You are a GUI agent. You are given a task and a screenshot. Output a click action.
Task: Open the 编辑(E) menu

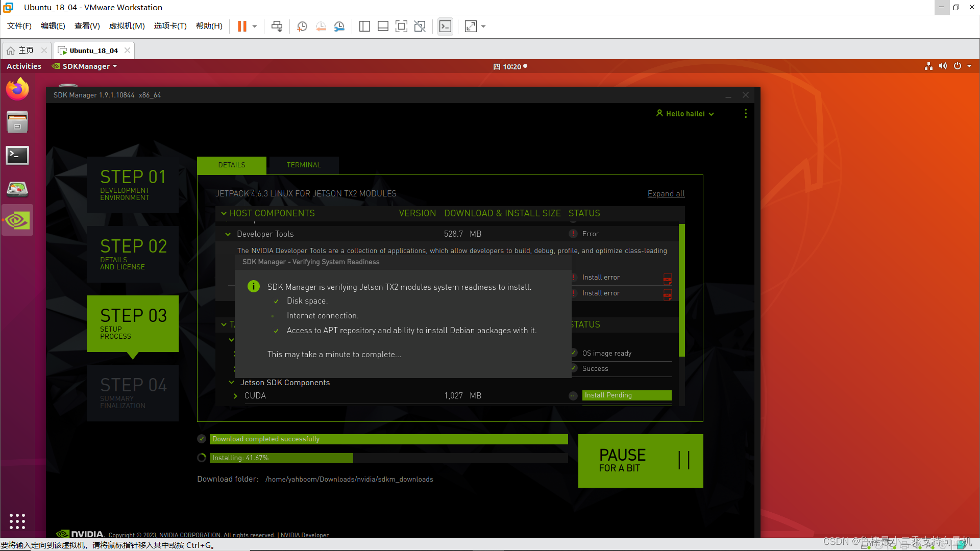pyautogui.click(x=53, y=26)
